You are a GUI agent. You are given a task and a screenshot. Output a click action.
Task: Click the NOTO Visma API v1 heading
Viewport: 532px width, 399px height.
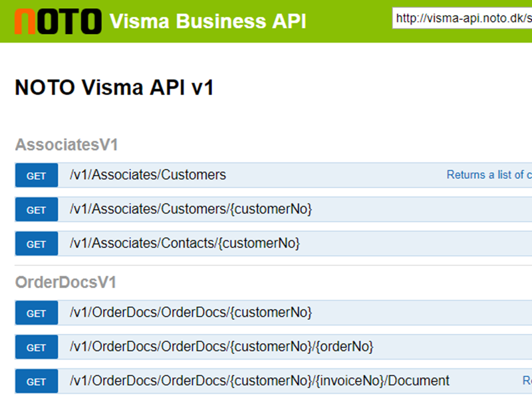(x=114, y=88)
